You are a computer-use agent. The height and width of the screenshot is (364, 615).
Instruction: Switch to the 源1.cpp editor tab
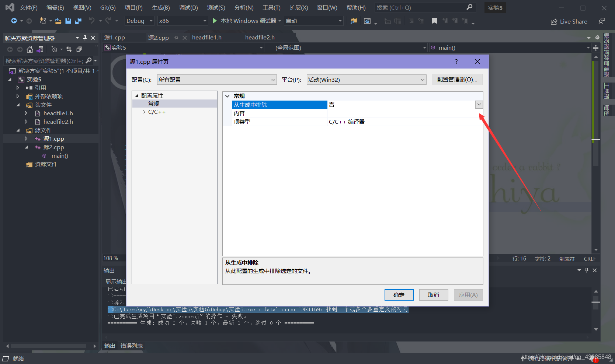pos(115,38)
